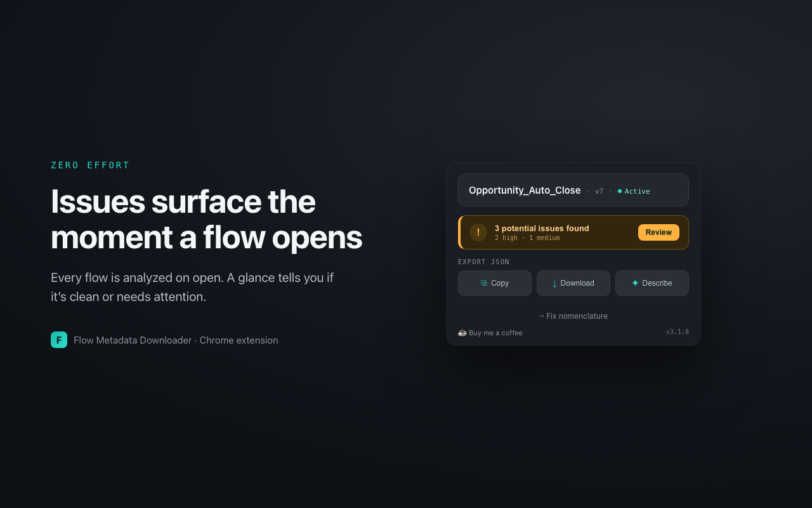Click the Download export button

(x=573, y=283)
